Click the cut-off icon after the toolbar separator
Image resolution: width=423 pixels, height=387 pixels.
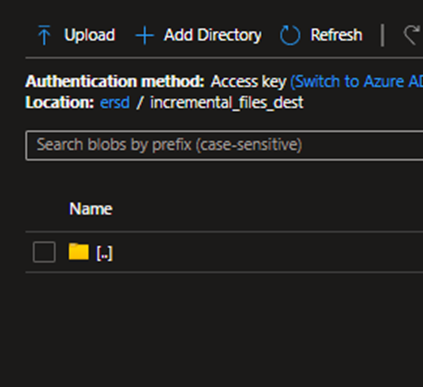point(413,35)
